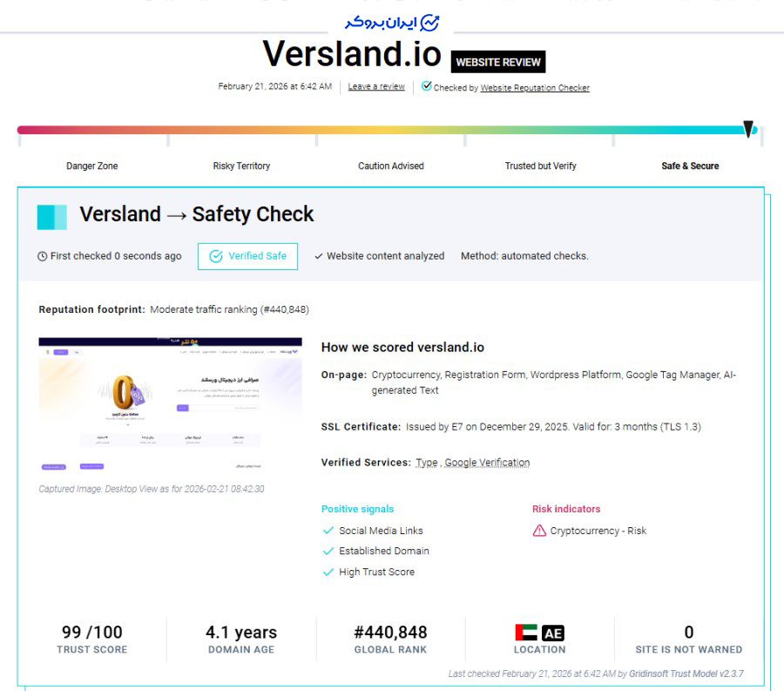Click the UAE flag location icon

(x=526, y=633)
